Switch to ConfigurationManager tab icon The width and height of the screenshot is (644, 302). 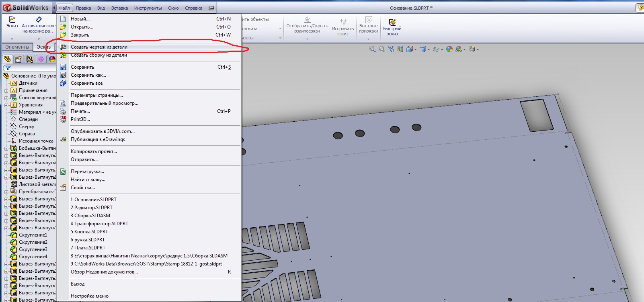(30, 59)
